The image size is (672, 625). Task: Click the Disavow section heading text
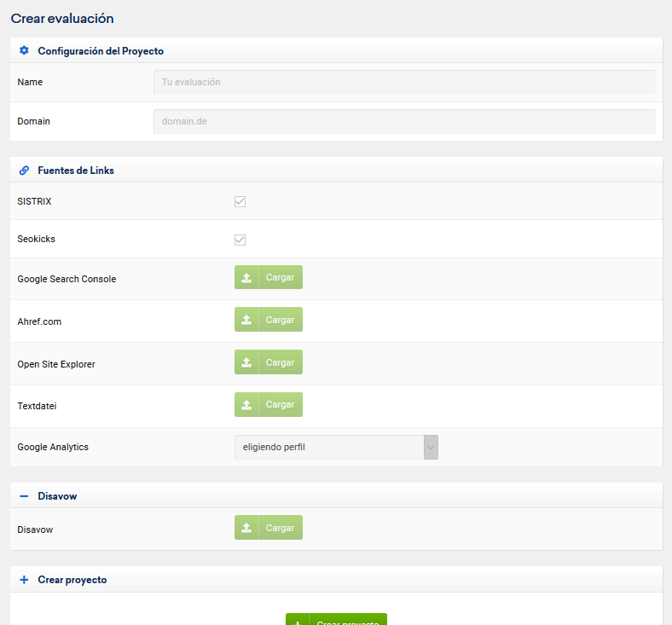coord(57,496)
